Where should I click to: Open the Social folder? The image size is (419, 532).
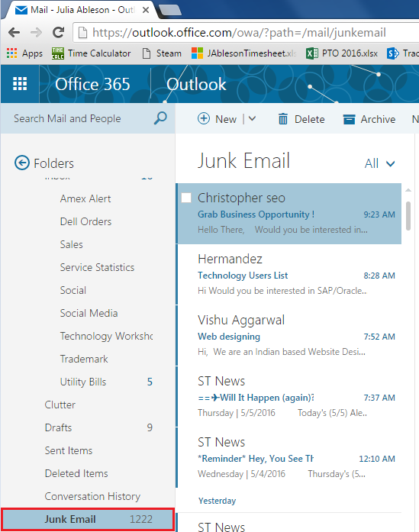click(73, 290)
